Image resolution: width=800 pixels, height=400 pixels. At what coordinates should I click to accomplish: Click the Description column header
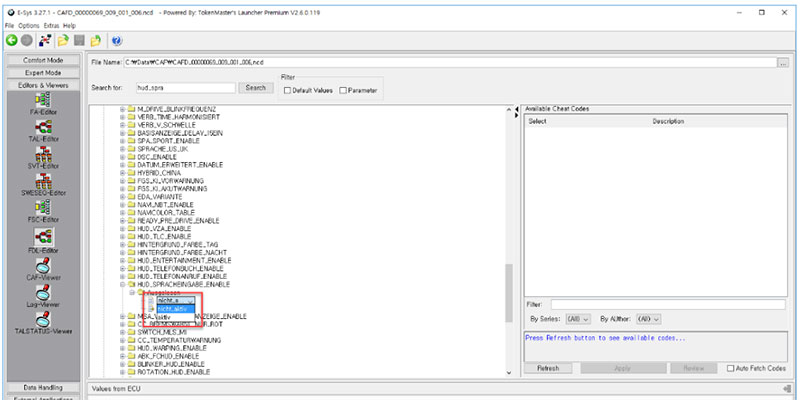(668, 121)
